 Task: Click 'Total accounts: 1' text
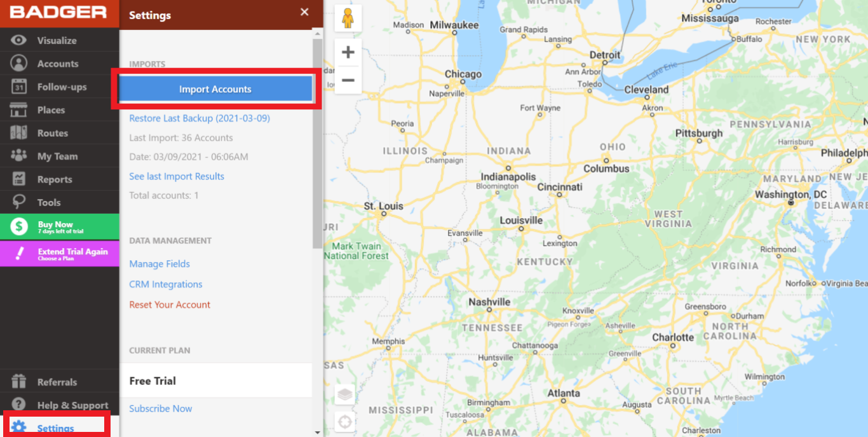click(x=164, y=195)
